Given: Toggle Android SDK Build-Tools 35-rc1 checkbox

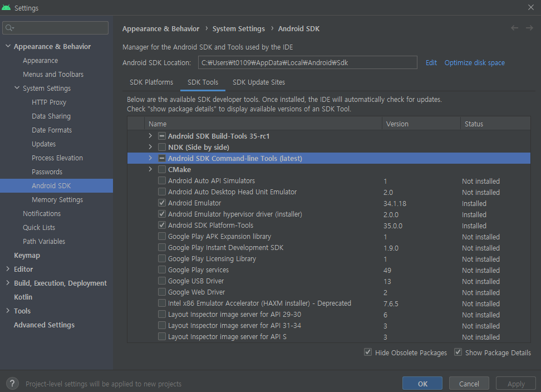Looking at the screenshot, I should pos(162,136).
